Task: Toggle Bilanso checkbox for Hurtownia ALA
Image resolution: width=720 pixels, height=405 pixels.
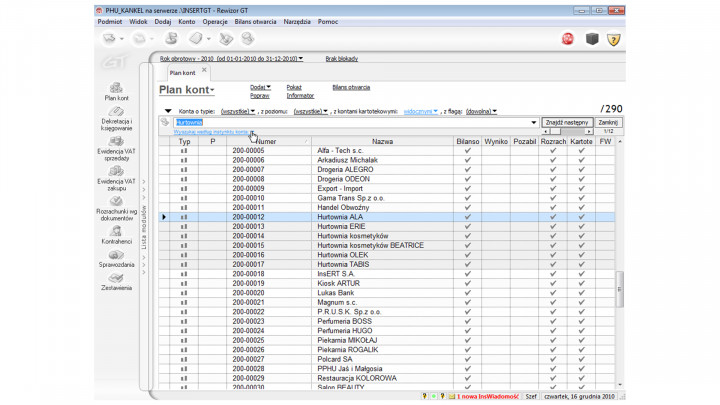Action: click(x=468, y=216)
